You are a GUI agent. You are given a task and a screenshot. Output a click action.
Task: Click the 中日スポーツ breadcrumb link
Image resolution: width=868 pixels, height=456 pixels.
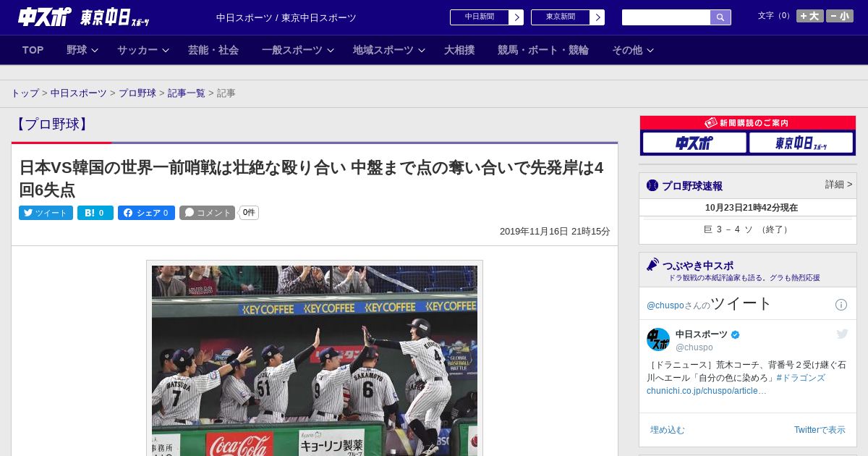point(79,93)
